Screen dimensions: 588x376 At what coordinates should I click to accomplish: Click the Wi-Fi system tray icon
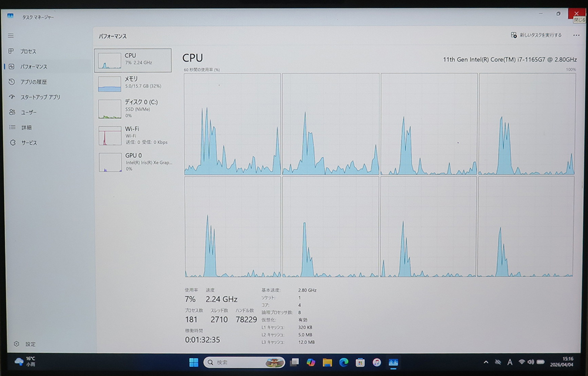pos(522,362)
